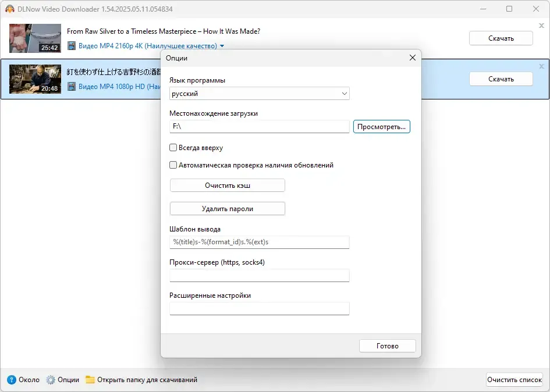Viewport: 550px width, 392px height.
Task: Click the DLNow app icon in title bar
Action: tap(9, 9)
